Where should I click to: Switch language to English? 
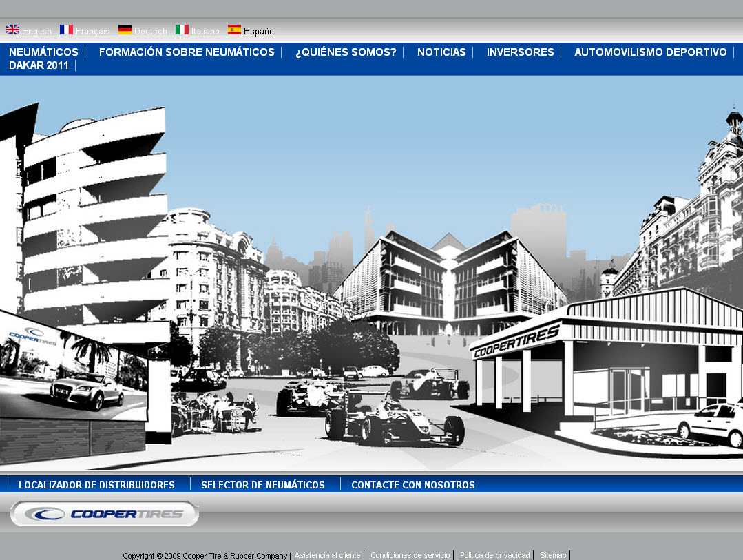pyautogui.click(x=36, y=31)
